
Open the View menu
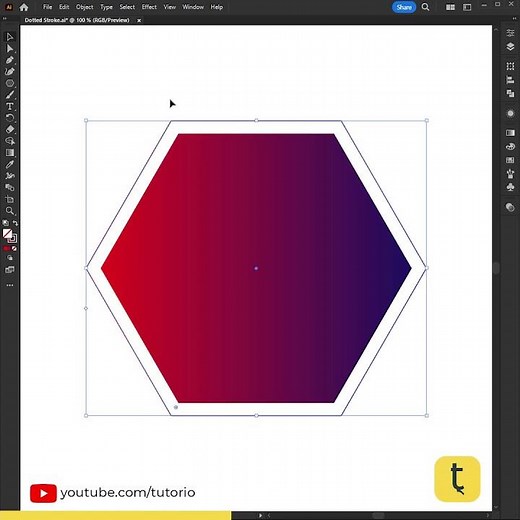pos(170,7)
